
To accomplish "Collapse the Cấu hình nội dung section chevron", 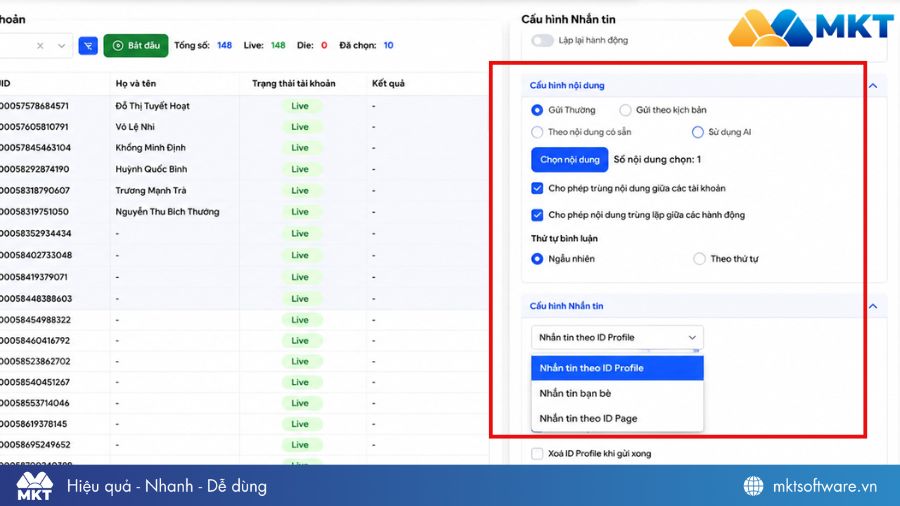I will pyautogui.click(x=873, y=85).
